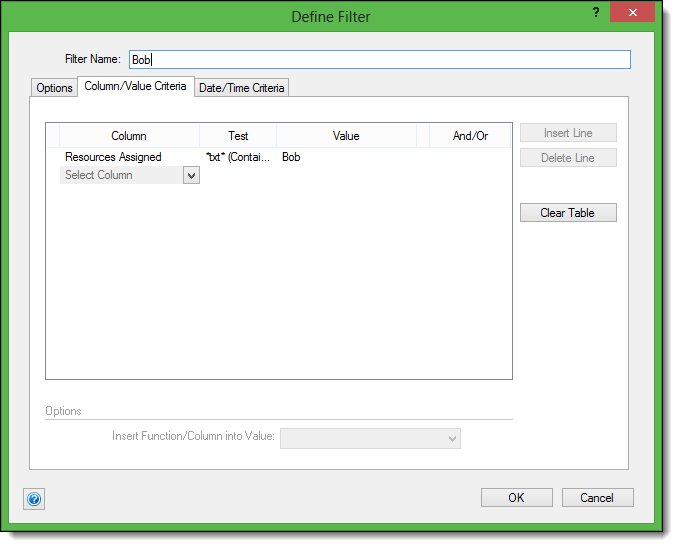Cancel the filter definition

(x=597, y=498)
